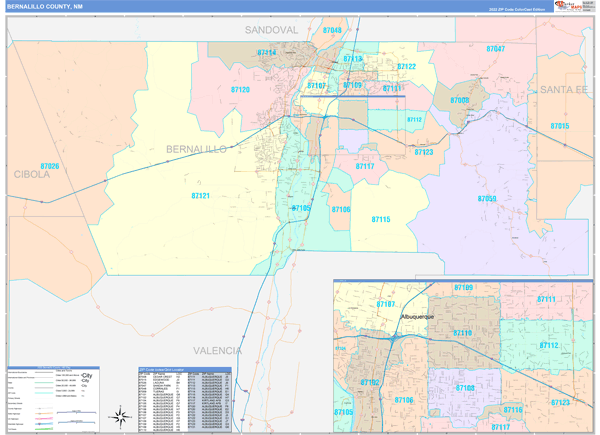Click the compass rose north arrow
Screen dimensions: 600x435
(x=121, y=415)
